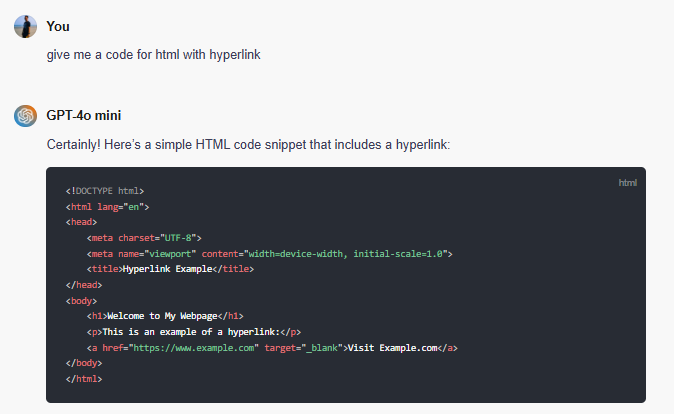This screenshot has height=414, width=674.
Task: Click the "You" sender name
Action: point(58,26)
